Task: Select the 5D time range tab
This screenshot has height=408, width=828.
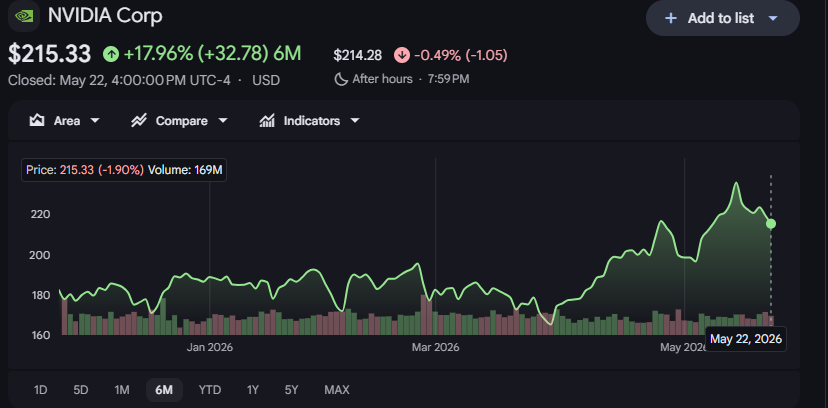Action: [81, 390]
